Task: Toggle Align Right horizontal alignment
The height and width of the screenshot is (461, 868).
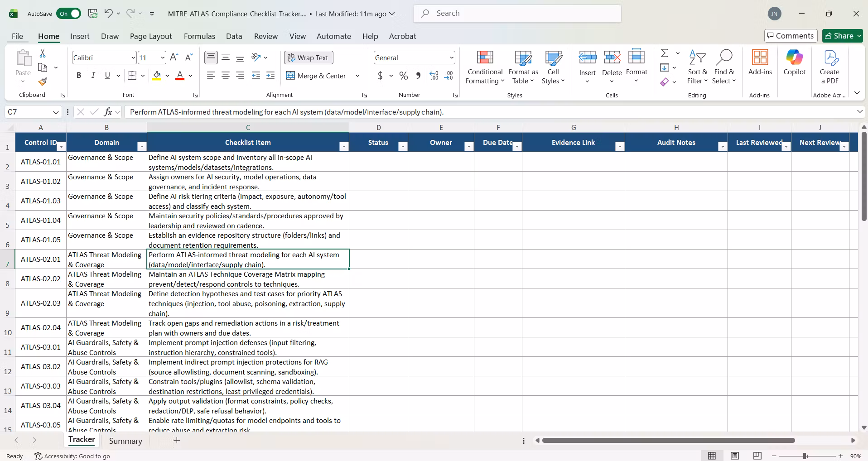Action: [240, 76]
